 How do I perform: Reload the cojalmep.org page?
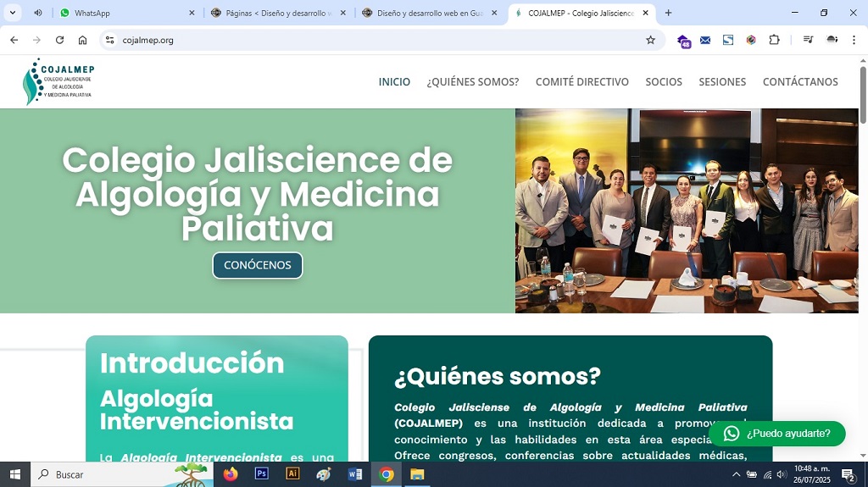tap(59, 40)
